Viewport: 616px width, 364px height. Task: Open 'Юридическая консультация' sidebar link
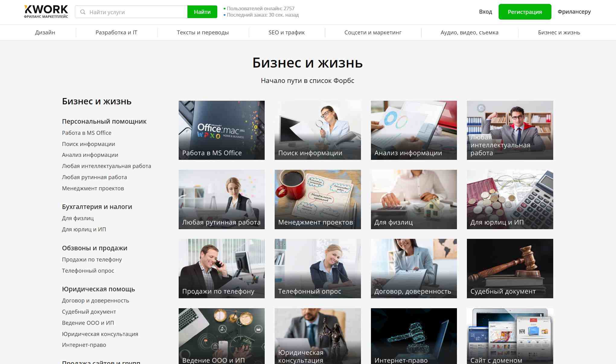(x=100, y=334)
